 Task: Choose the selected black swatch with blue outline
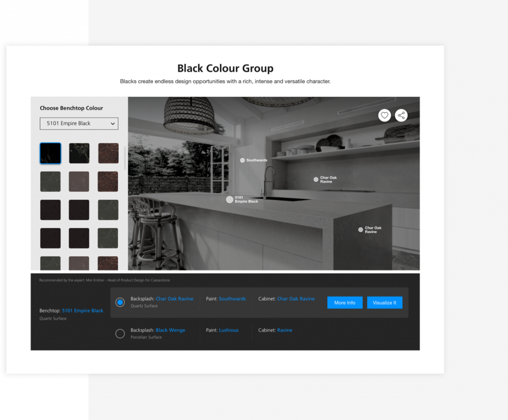coord(51,153)
